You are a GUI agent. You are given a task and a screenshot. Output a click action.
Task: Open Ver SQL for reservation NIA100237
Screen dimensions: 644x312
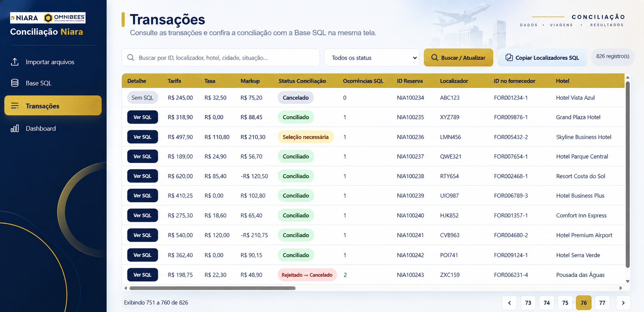142,157
